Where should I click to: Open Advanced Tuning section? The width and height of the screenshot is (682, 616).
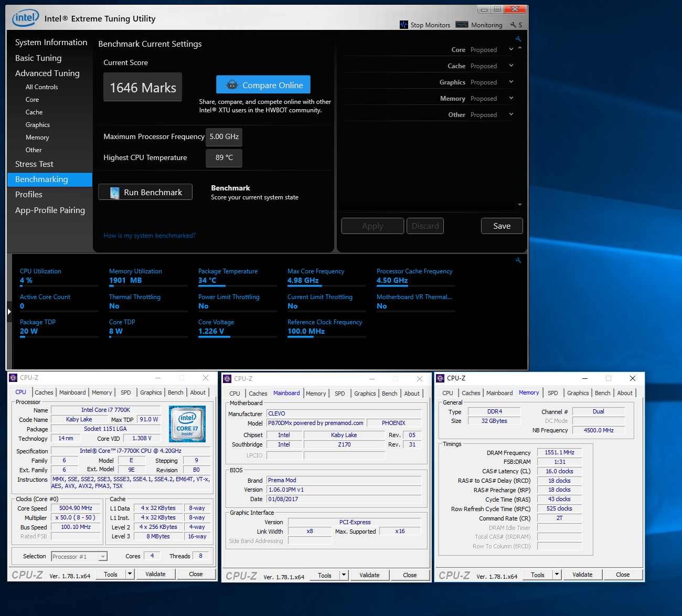coord(47,73)
